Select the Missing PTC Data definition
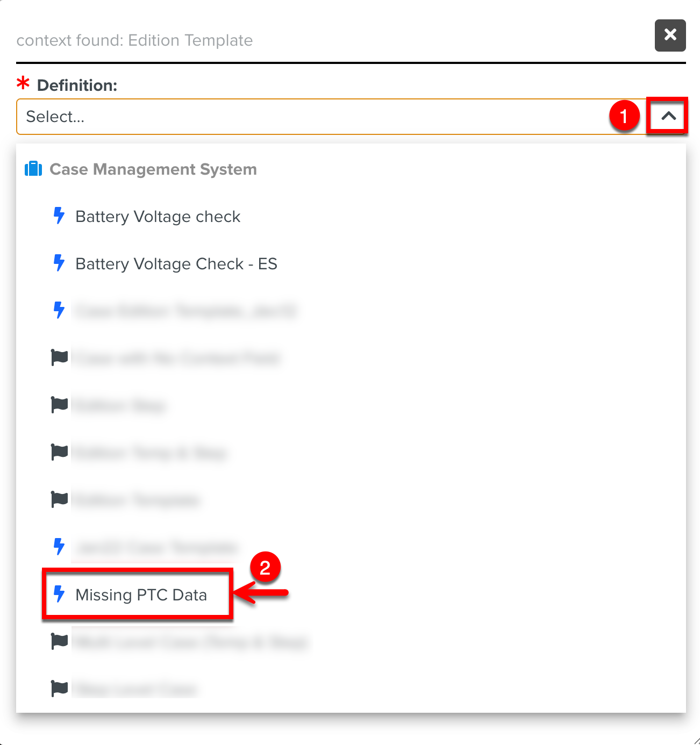This screenshot has width=700, height=745. (x=141, y=595)
